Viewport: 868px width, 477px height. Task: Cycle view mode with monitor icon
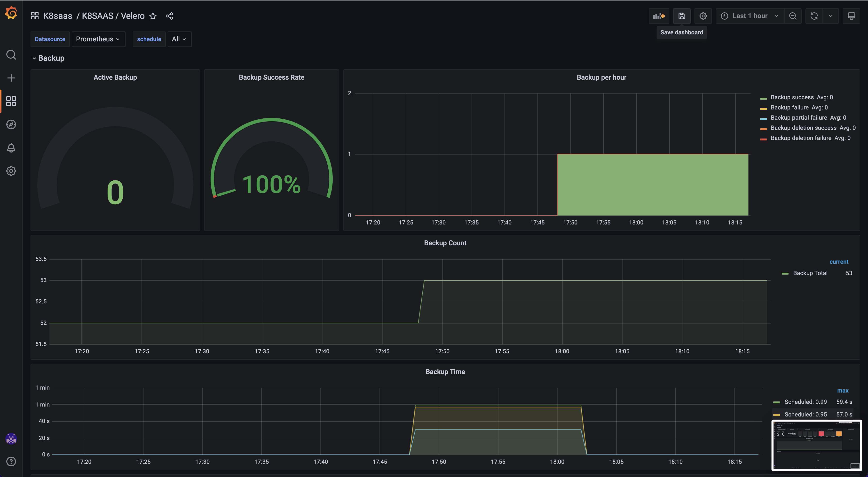[x=851, y=16]
